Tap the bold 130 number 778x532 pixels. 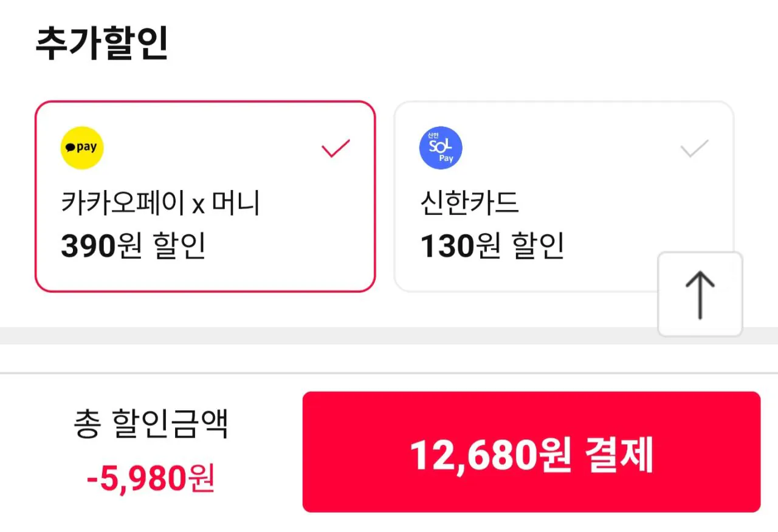(447, 246)
